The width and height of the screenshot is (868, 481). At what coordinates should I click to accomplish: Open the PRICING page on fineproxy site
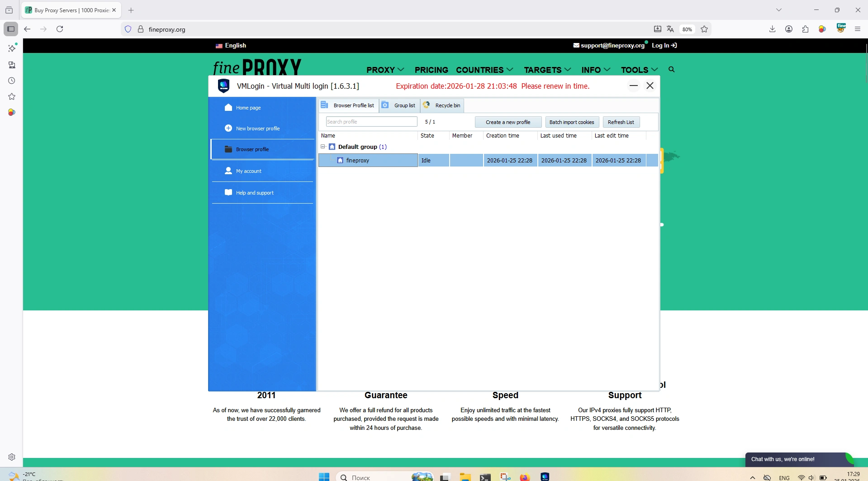coord(432,70)
